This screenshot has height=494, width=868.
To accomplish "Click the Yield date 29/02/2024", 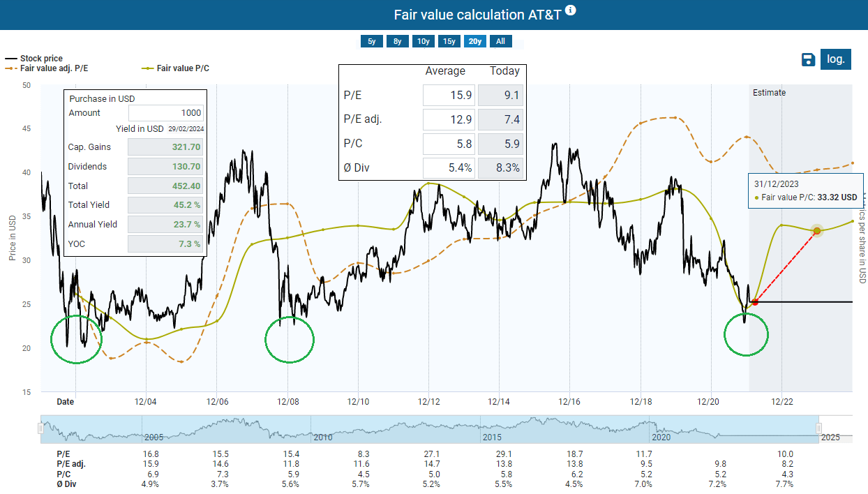I will (185, 129).
